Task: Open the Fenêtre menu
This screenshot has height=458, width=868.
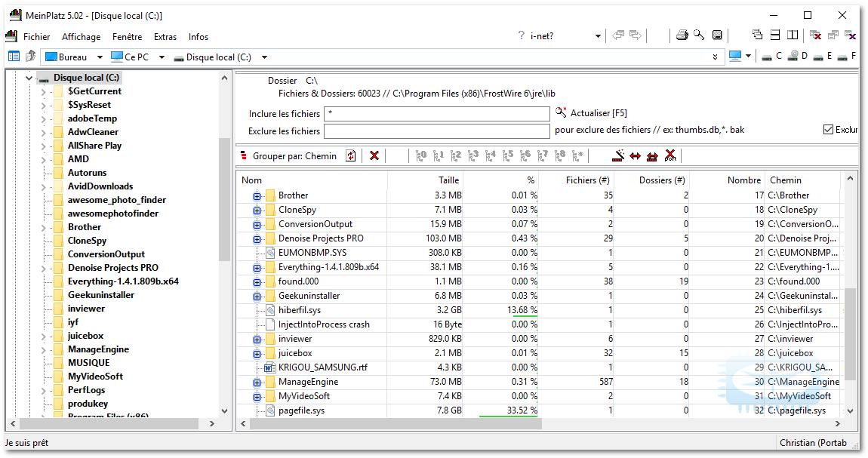Action: click(x=128, y=36)
